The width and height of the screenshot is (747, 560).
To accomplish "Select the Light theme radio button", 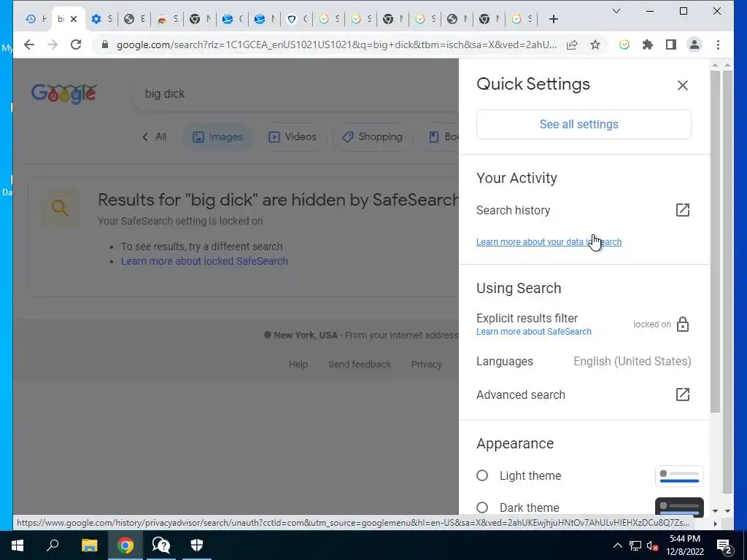I will pos(482,475).
